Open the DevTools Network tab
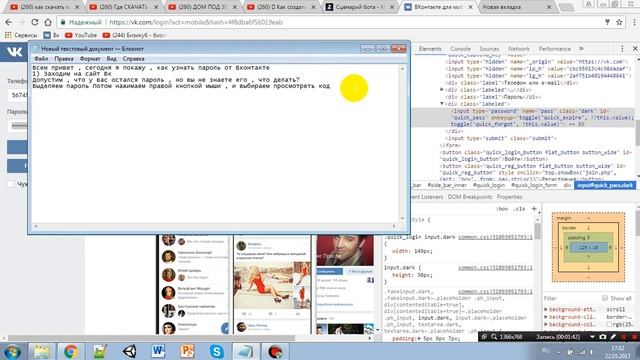 tap(519, 49)
